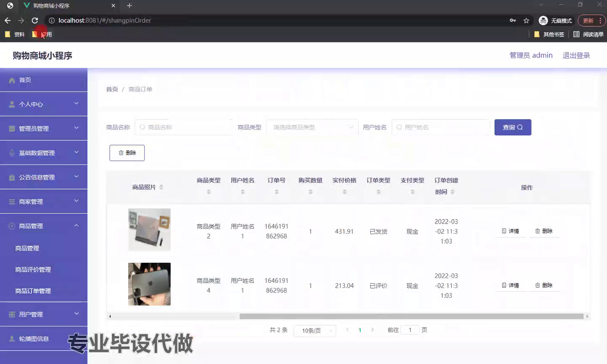
Task: Open the 商品订单管理 submenu item
Action: (43, 291)
